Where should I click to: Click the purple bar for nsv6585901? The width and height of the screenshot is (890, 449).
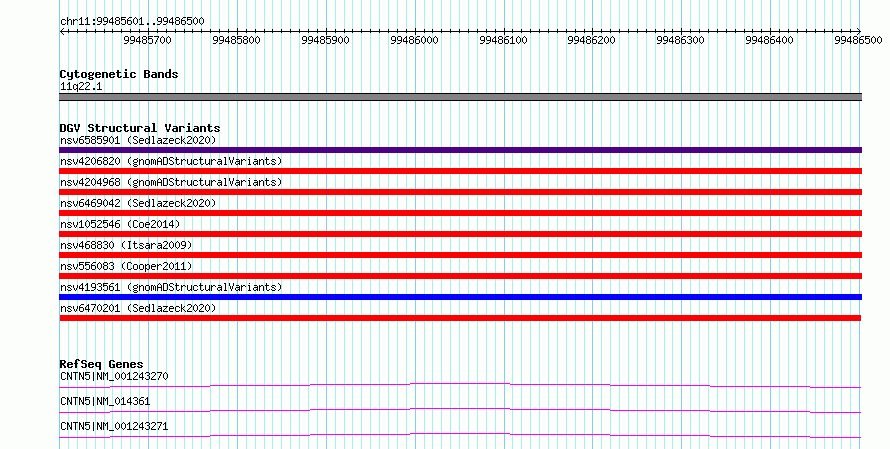point(460,150)
